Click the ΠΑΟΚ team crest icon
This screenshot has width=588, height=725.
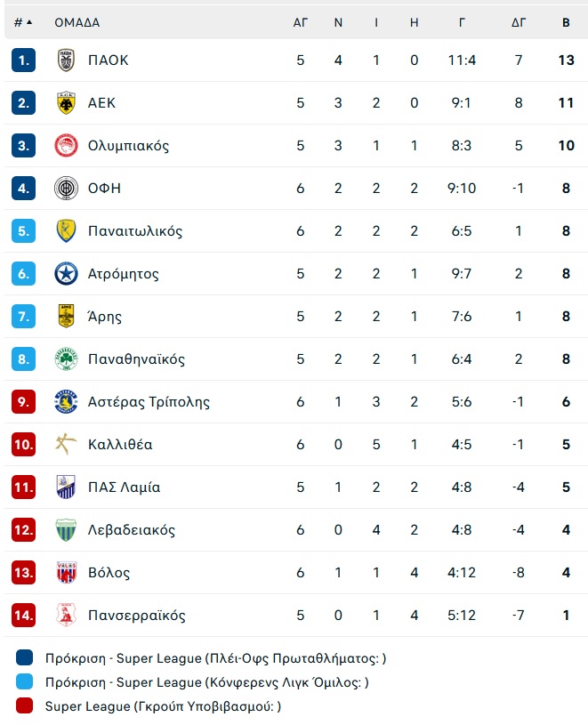66,60
